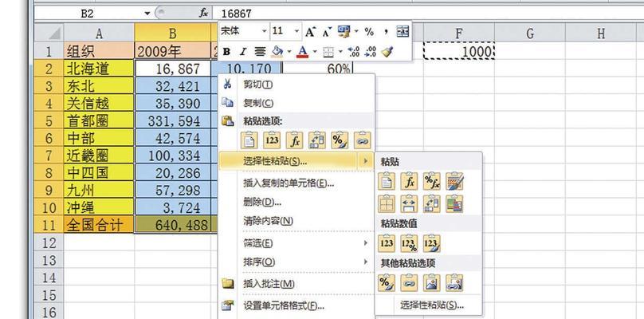
Task: Select Formulas and number formatting %fx icon
Action: [x=432, y=181]
